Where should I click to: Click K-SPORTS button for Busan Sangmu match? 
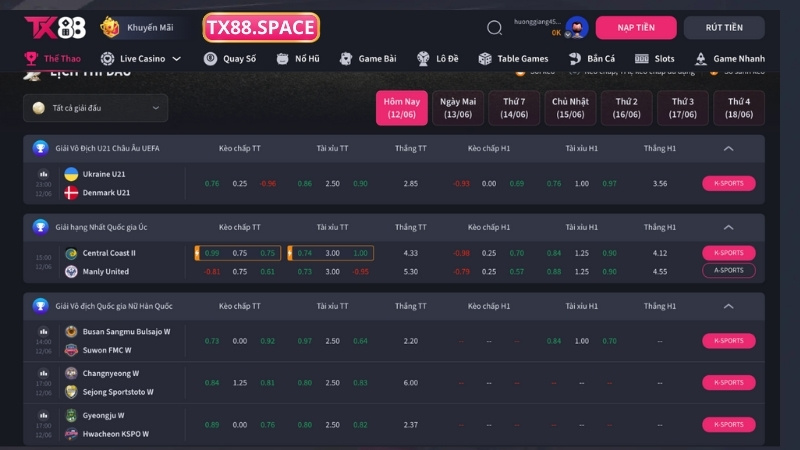click(x=729, y=341)
